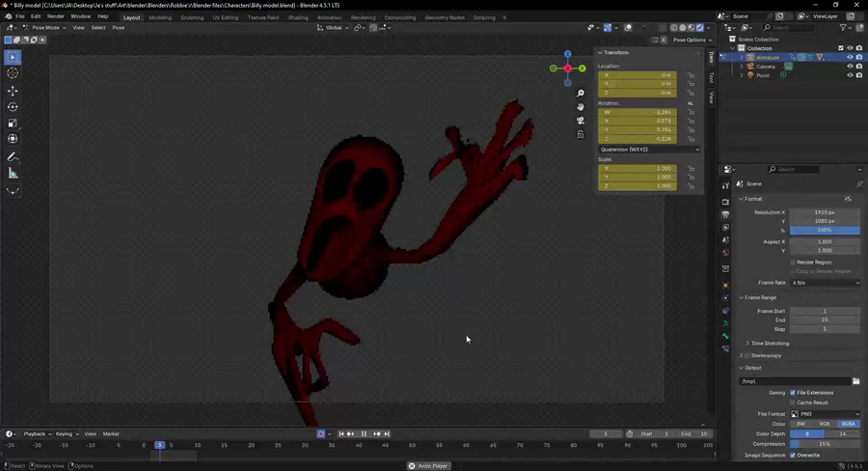Click the zoom magnifier viewport icon
The width and height of the screenshot is (868, 471).
coord(581,94)
